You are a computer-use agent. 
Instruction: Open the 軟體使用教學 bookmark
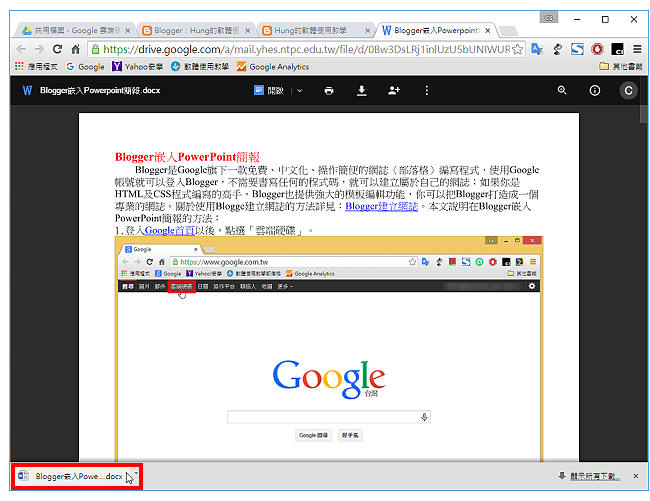[x=200, y=66]
